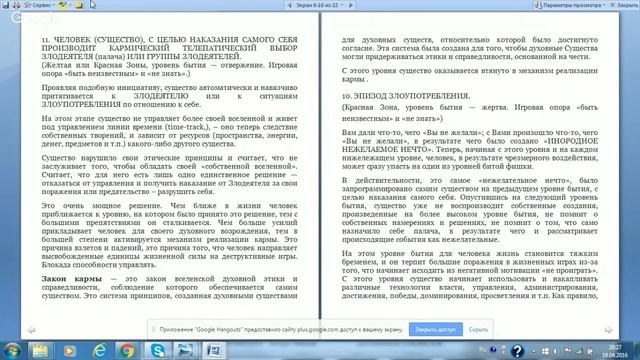Viewport: 640px width, 360px height.
Task: Click Закрыть to exit reading mode
Action: [x=624, y=5]
